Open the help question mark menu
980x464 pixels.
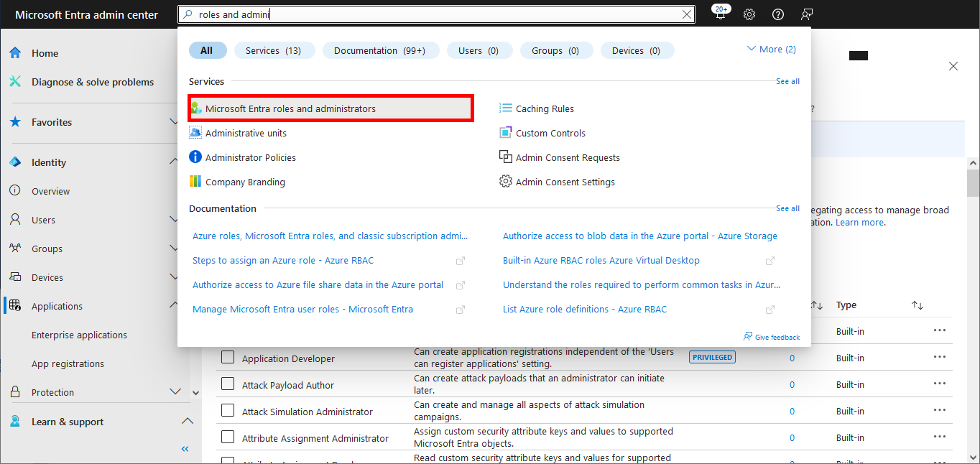click(777, 14)
